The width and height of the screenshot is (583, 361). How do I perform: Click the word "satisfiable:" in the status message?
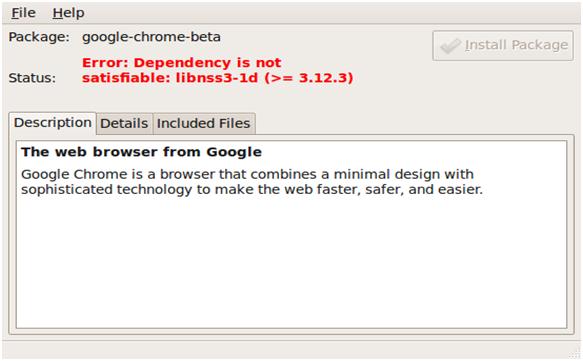tap(125, 78)
